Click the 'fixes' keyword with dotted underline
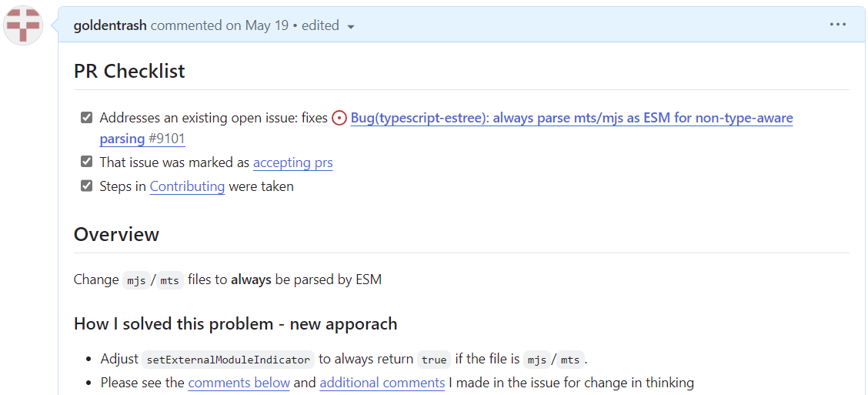The height and width of the screenshot is (395, 868). pyautogui.click(x=315, y=118)
